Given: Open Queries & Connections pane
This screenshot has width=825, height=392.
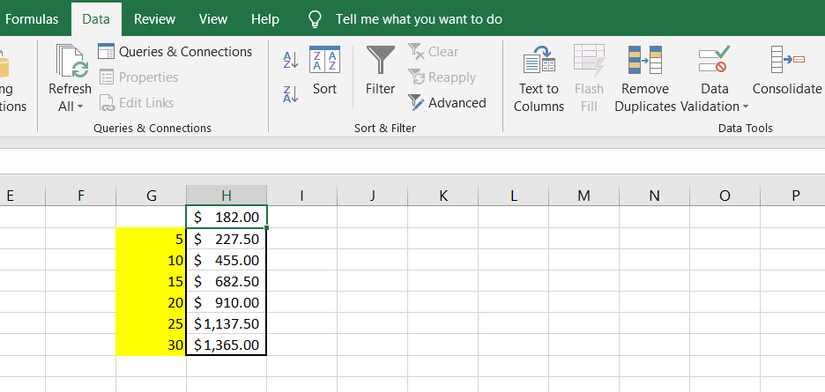Looking at the screenshot, I should [175, 52].
